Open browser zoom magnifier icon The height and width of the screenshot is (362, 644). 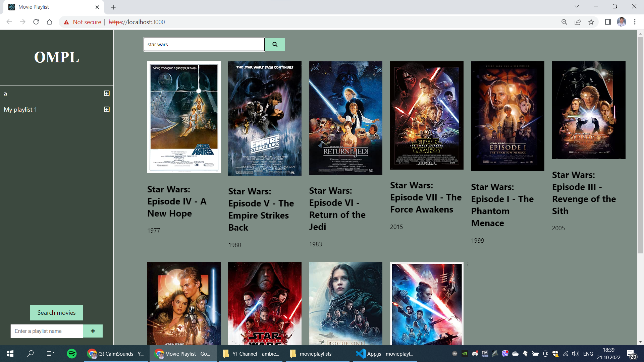pyautogui.click(x=564, y=22)
